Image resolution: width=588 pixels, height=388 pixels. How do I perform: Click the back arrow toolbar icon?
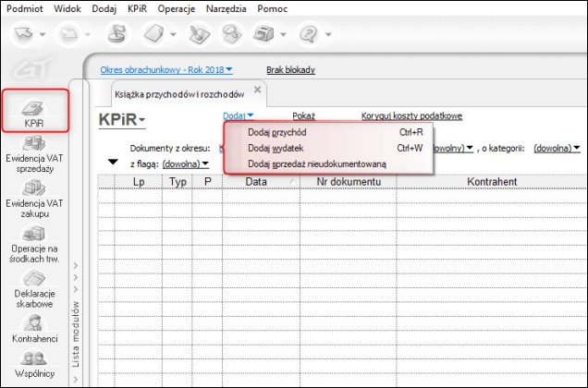(x=24, y=34)
